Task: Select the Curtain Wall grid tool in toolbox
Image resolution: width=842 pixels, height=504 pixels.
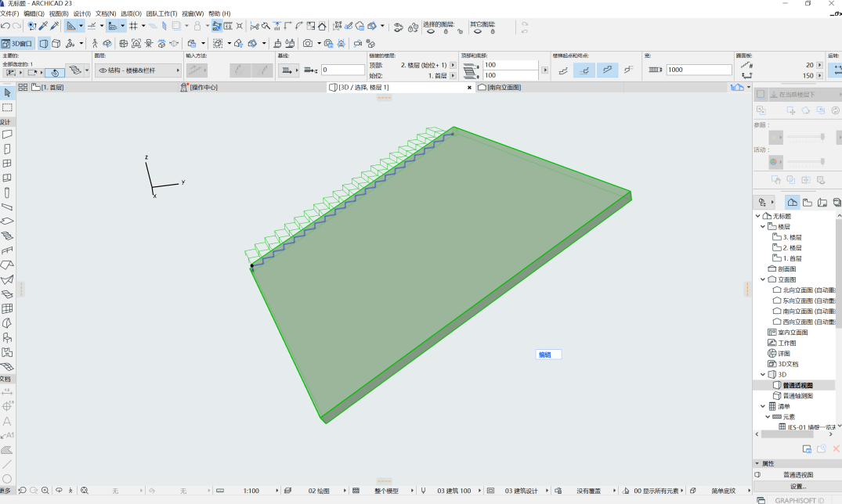Action: tap(7, 308)
